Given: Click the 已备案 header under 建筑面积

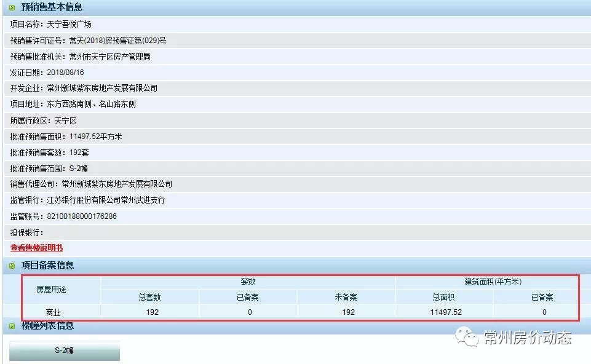Looking at the screenshot, I should click(542, 297).
